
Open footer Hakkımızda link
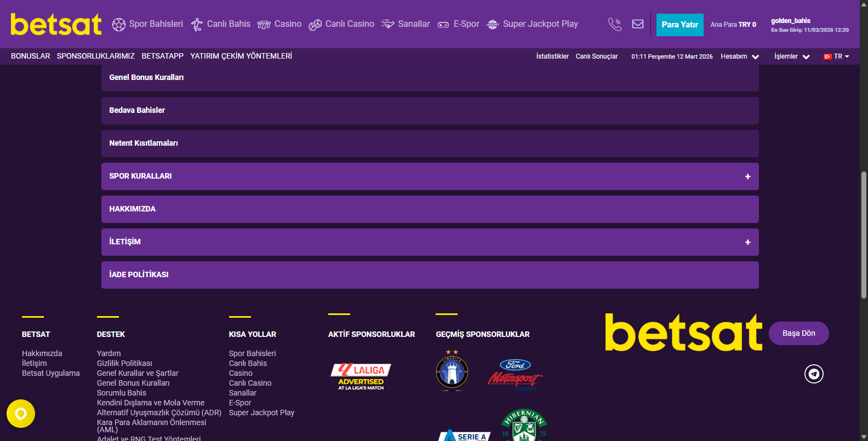42,353
